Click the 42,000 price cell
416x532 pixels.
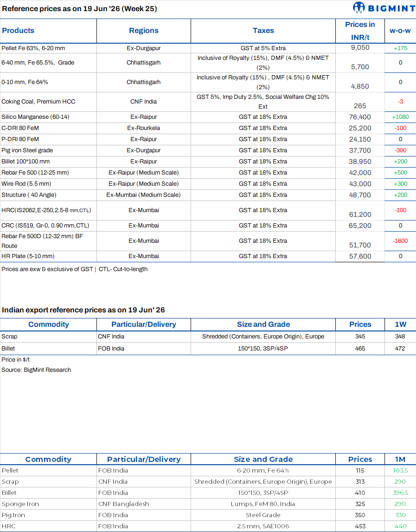coord(360,173)
